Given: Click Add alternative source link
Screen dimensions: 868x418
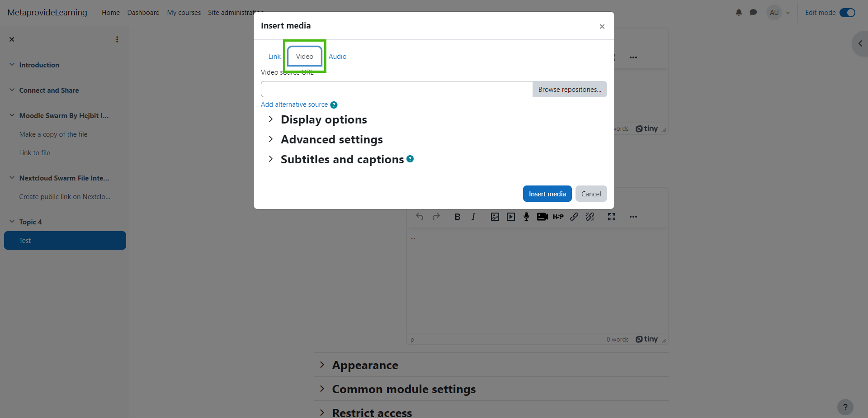Looking at the screenshot, I should [x=294, y=104].
